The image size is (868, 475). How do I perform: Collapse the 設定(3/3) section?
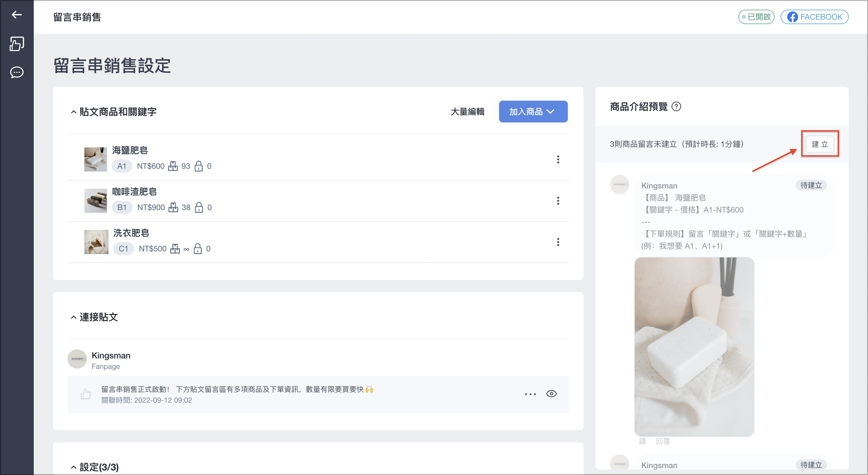[x=74, y=467]
